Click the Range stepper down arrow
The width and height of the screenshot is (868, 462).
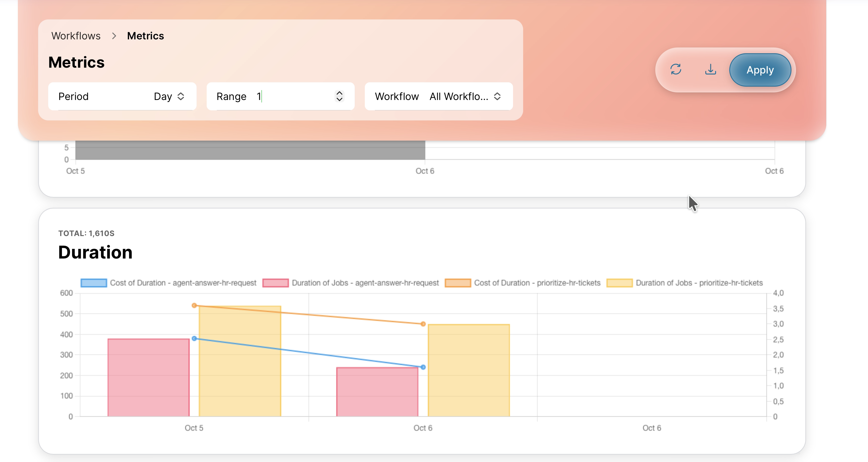(340, 100)
